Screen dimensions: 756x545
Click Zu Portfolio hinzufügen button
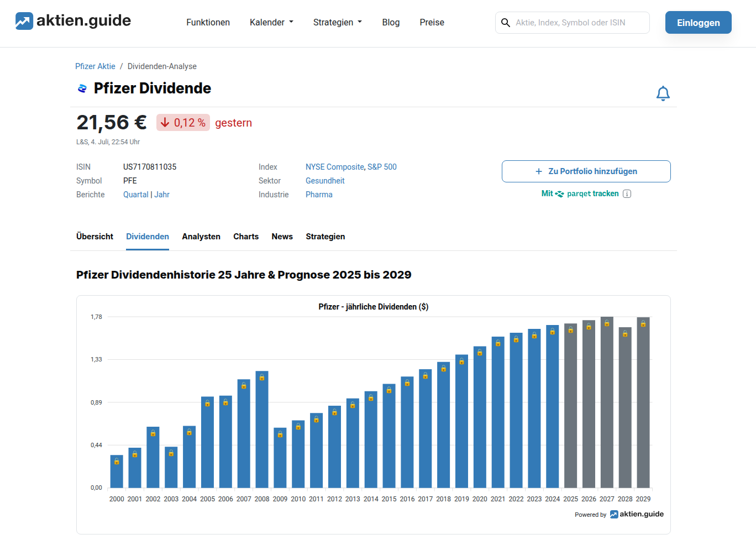pos(586,171)
